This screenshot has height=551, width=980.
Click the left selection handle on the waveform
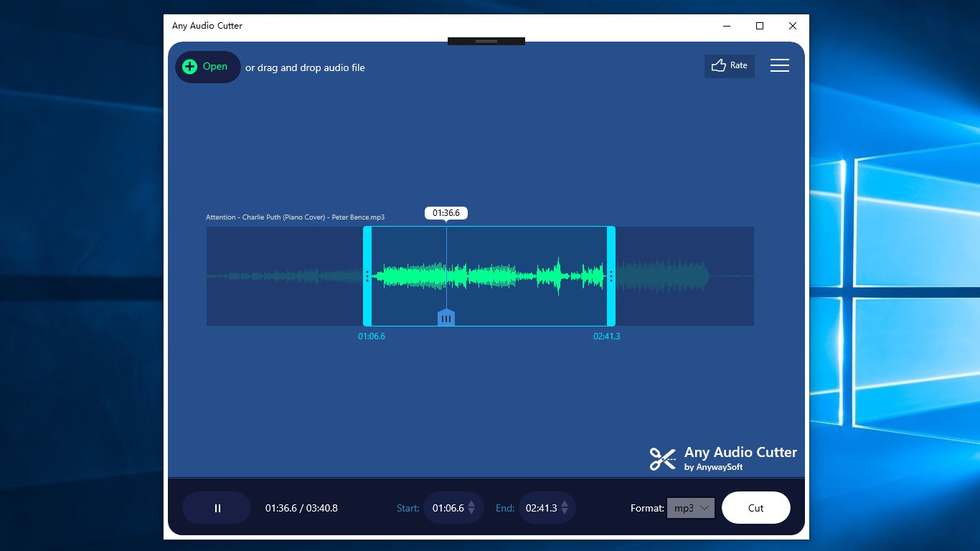[367, 275]
